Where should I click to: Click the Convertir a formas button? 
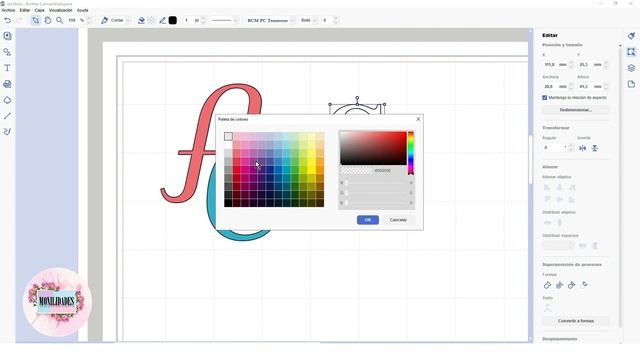pyautogui.click(x=576, y=321)
